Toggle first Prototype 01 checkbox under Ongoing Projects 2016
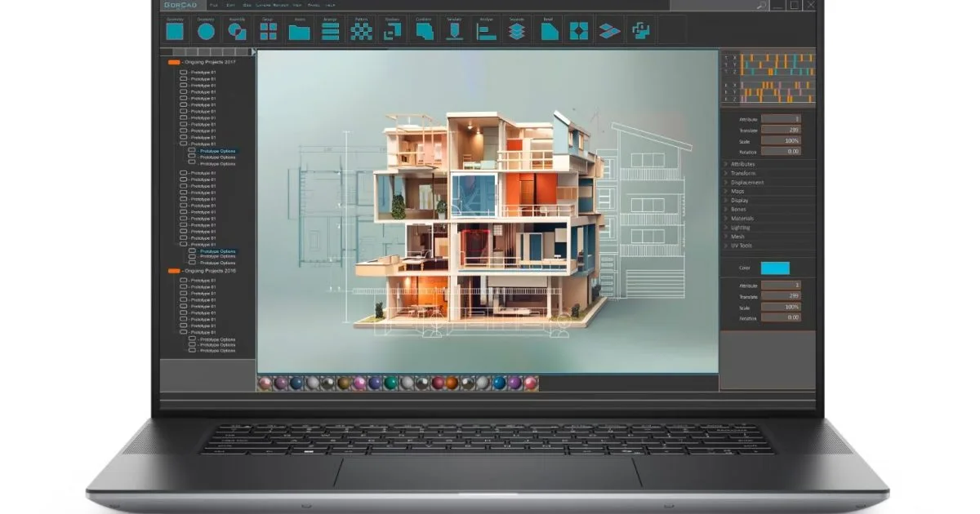The height and width of the screenshot is (514, 980). 183,281
